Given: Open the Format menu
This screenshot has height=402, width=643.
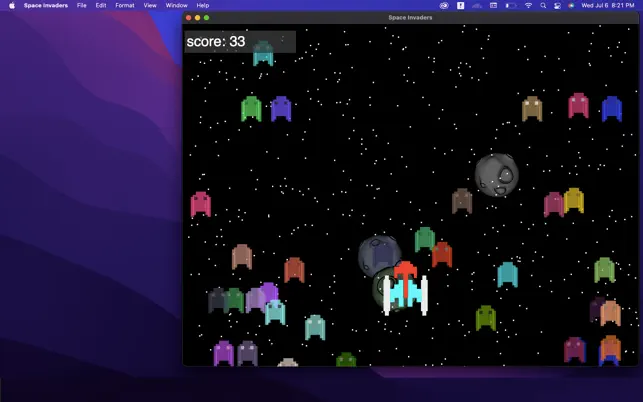Looking at the screenshot, I should tap(125, 5).
